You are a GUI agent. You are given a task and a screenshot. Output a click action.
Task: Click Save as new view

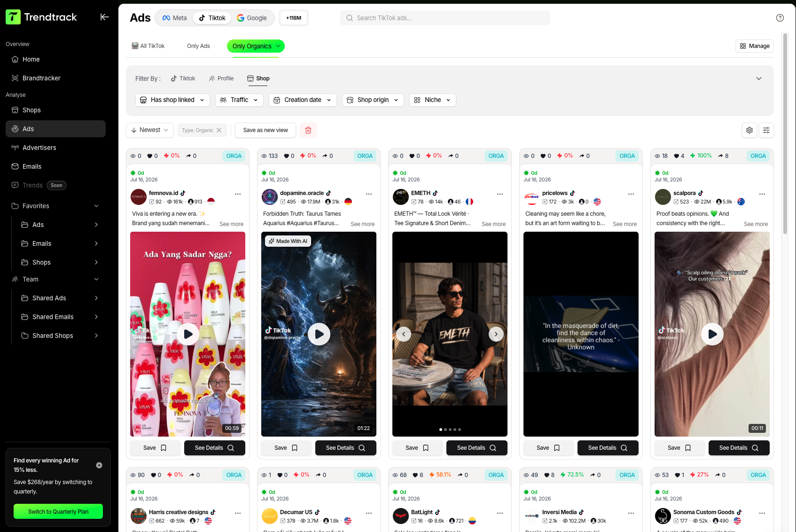click(x=265, y=130)
